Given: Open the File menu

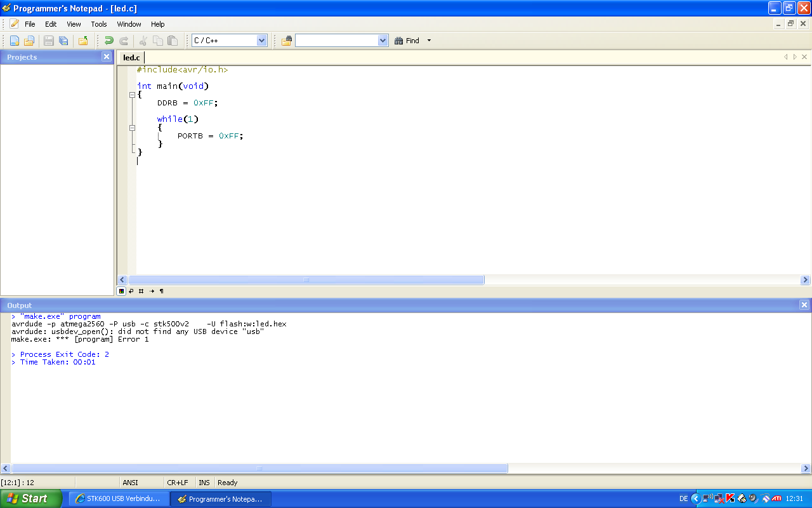Looking at the screenshot, I should tap(30, 24).
